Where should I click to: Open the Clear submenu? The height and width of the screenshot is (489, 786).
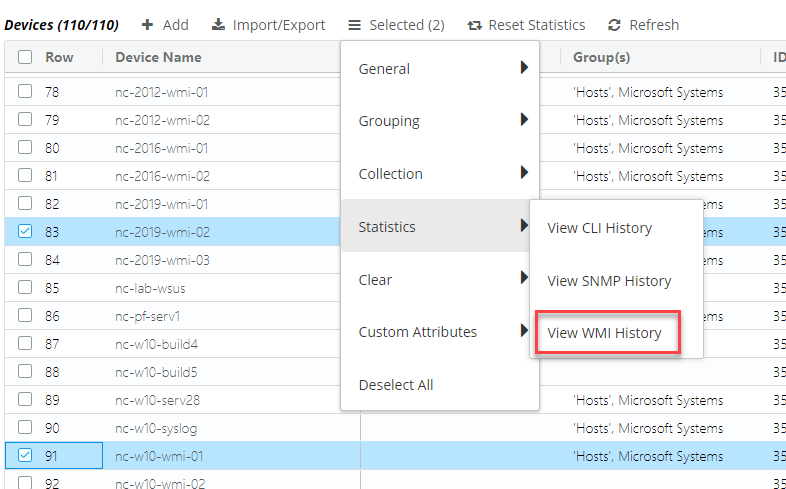pyautogui.click(x=440, y=280)
